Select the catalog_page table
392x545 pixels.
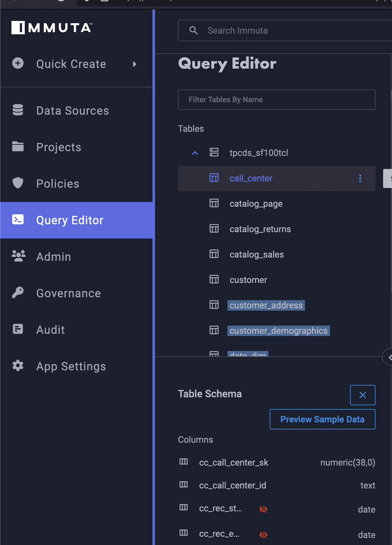(x=256, y=204)
